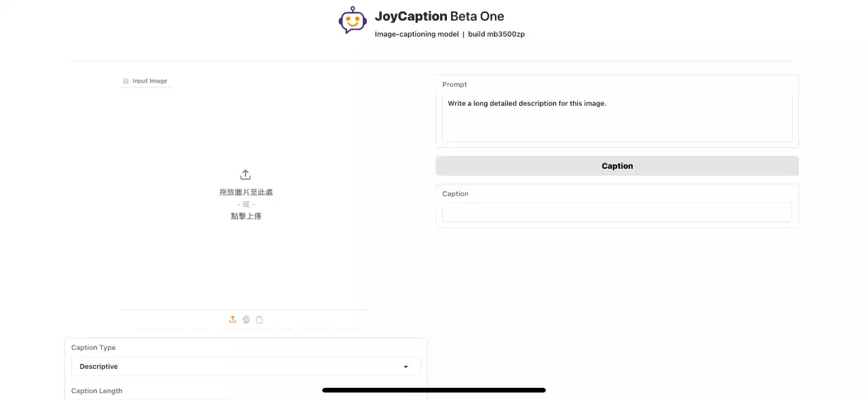Screen dimensions: 868x400
Task: Select the upload source icon below image area
Action: (x=233, y=319)
